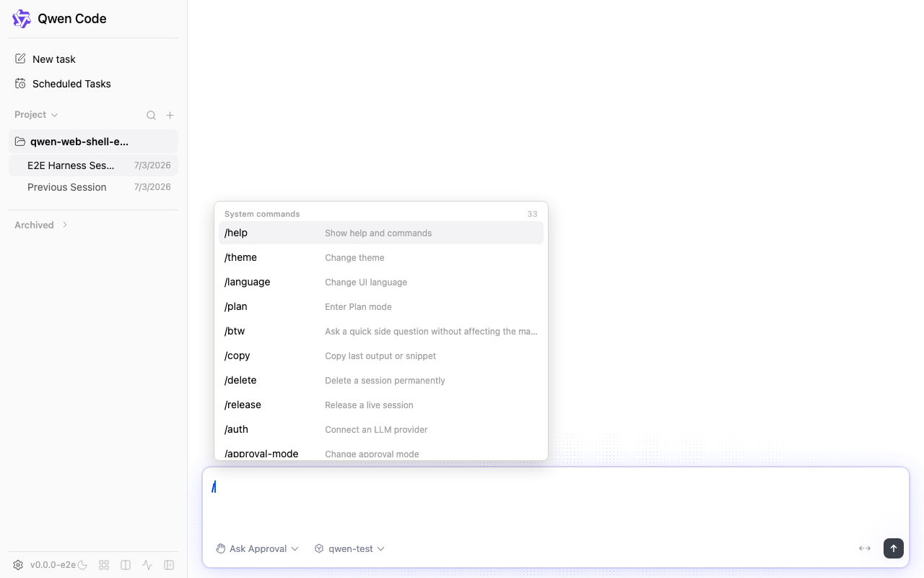924x578 pixels.
Task: Choose the /delete command
Action: (381, 380)
